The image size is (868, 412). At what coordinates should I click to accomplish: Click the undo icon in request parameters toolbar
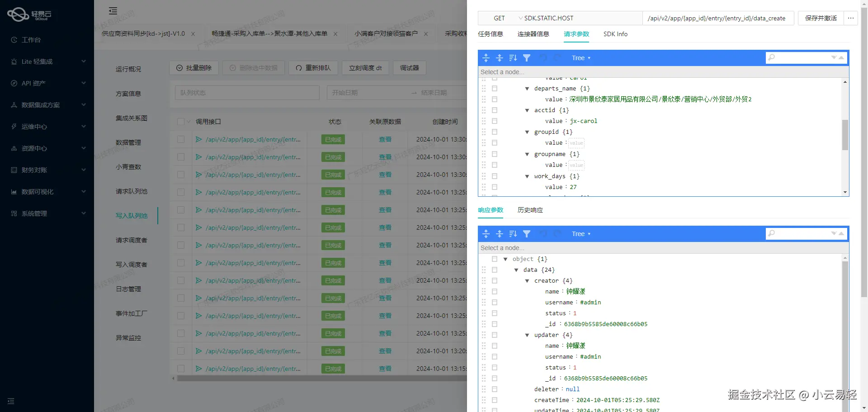543,57
